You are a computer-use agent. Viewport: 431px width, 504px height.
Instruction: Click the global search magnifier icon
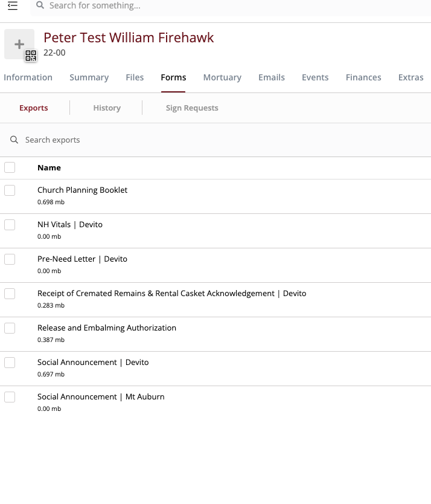(40, 5)
